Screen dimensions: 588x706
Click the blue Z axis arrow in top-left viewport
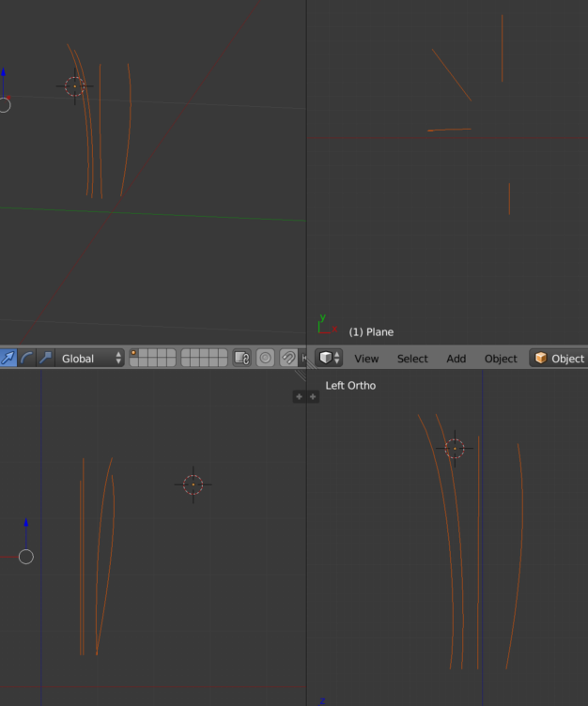click(x=4, y=73)
